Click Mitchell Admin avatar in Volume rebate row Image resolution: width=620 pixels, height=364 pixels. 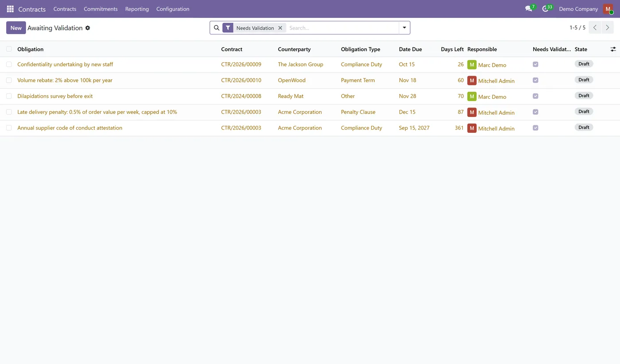pos(472,81)
